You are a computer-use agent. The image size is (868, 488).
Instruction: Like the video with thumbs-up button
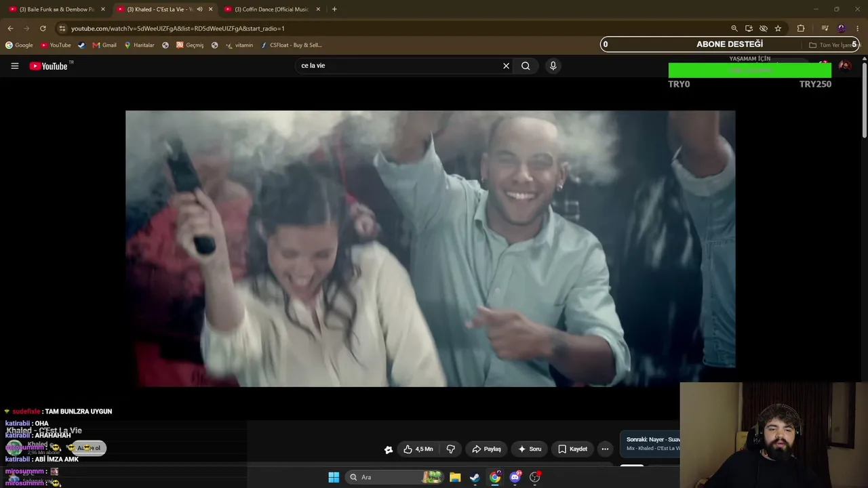[418, 449]
